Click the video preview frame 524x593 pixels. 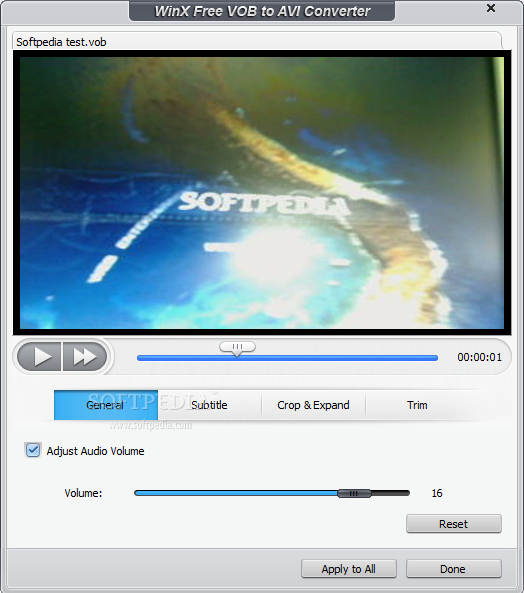click(262, 192)
